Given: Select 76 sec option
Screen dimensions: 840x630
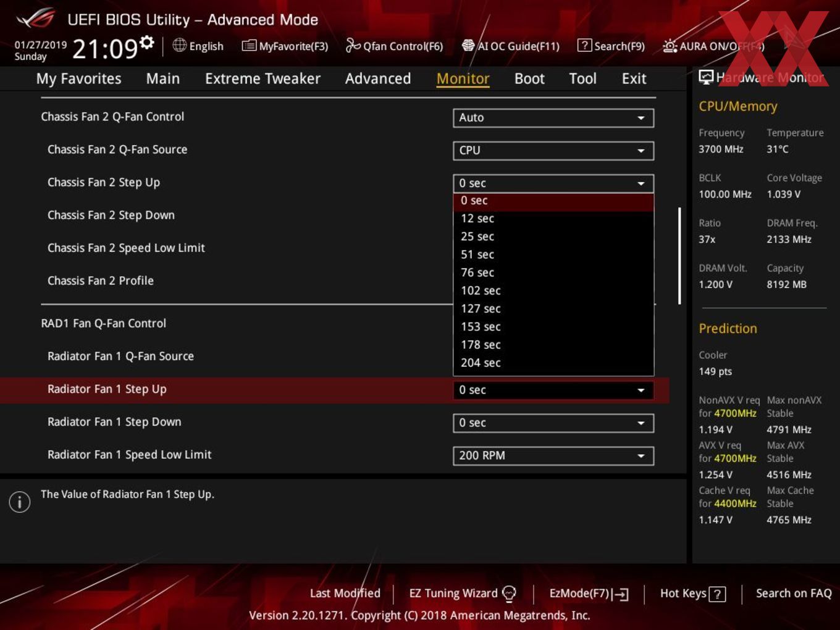Looking at the screenshot, I should [553, 272].
